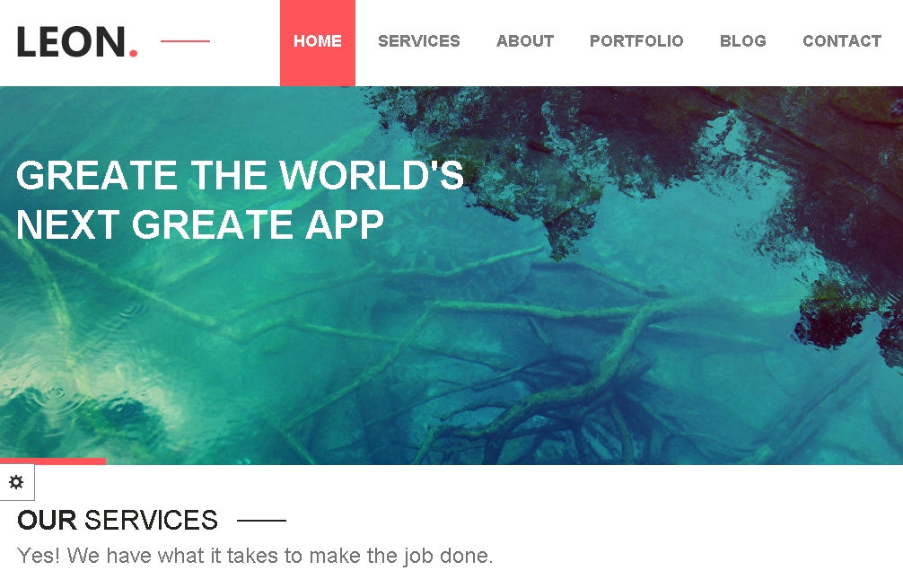Click the black line after OUR SERVICES

click(x=261, y=520)
